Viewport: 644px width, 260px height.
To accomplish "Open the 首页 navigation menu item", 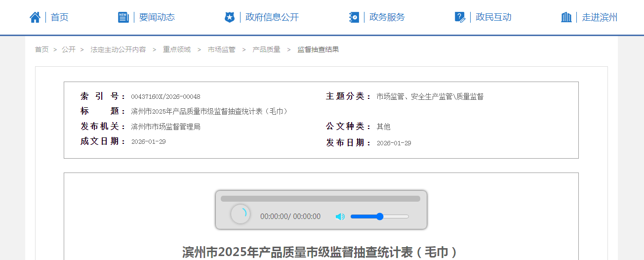I will coord(60,17).
